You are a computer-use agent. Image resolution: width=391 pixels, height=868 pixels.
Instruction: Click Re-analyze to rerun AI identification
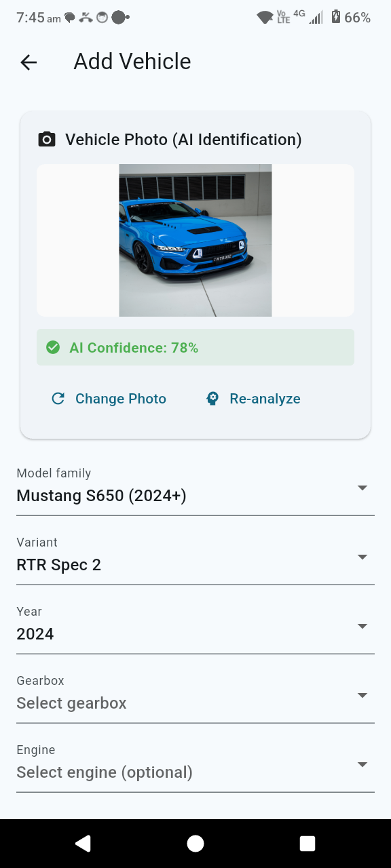[x=265, y=399]
